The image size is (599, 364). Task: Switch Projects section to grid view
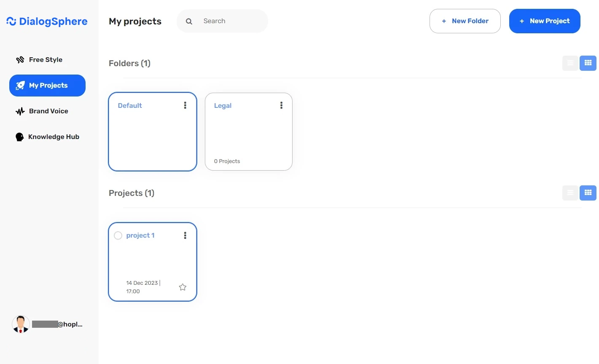coord(588,193)
